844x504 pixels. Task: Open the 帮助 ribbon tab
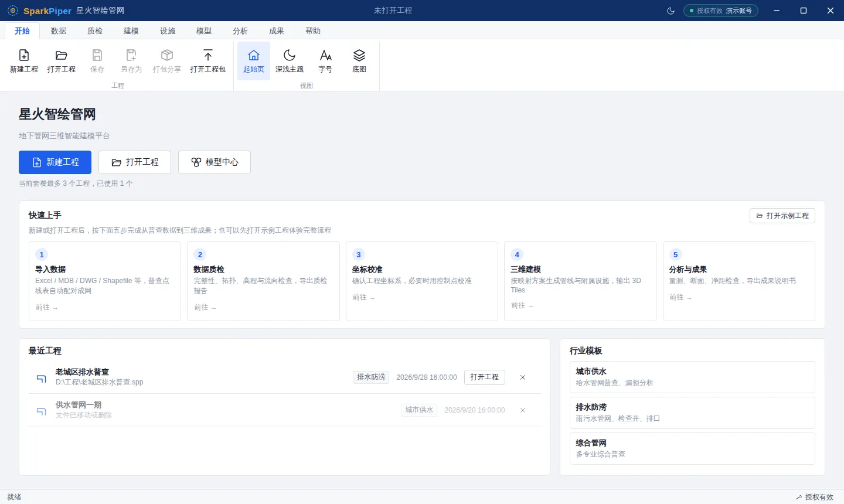coord(313,30)
